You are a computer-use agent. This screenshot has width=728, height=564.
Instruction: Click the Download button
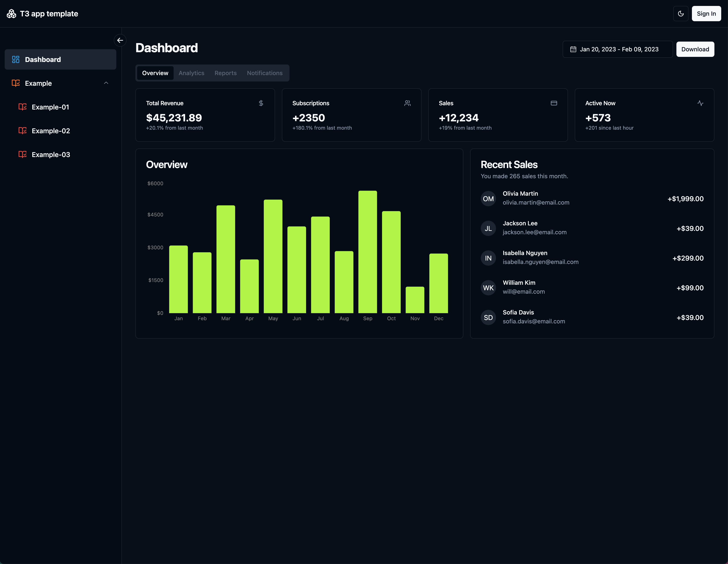click(x=695, y=49)
